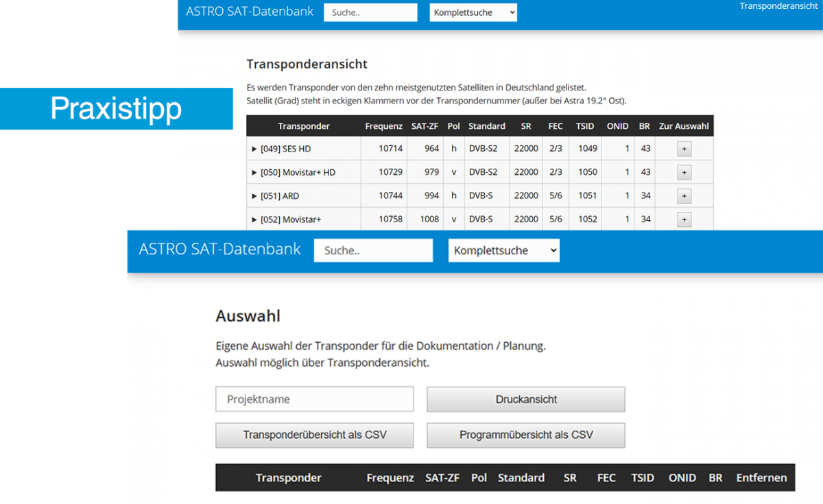
Task: Click the Suche field in upper window
Action: [370, 12]
